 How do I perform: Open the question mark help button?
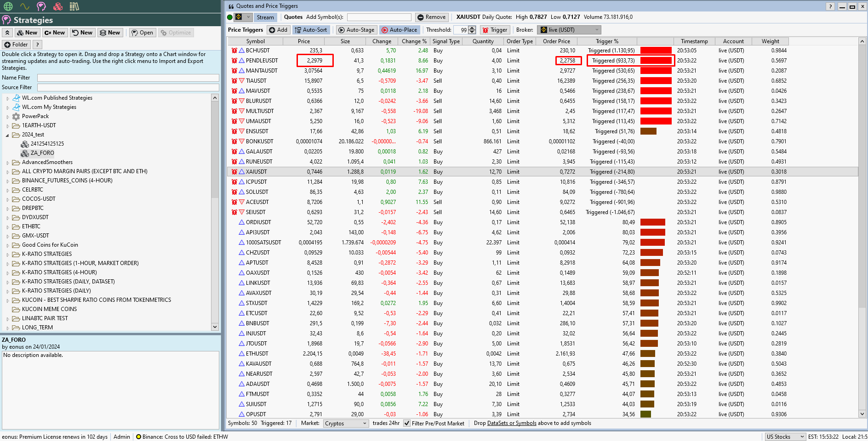(37, 45)
